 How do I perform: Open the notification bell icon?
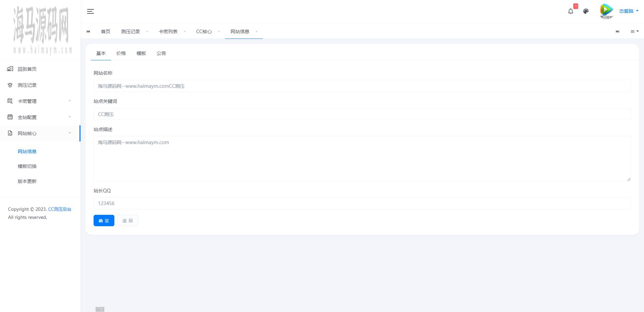point(571,11)
